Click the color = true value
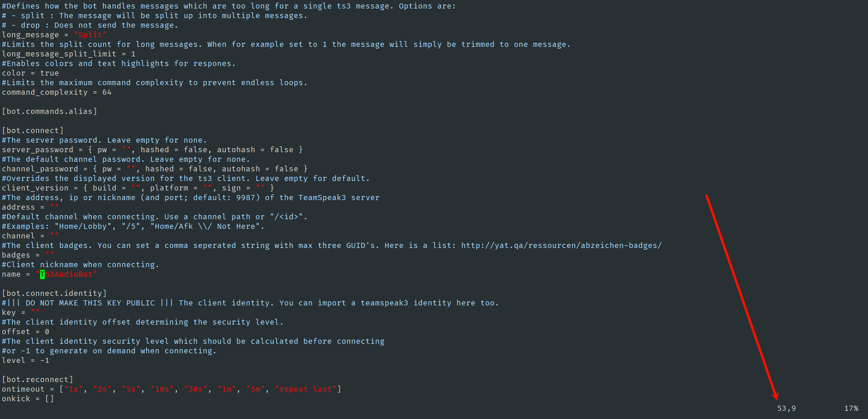868x419 pixels. [50, 73]
